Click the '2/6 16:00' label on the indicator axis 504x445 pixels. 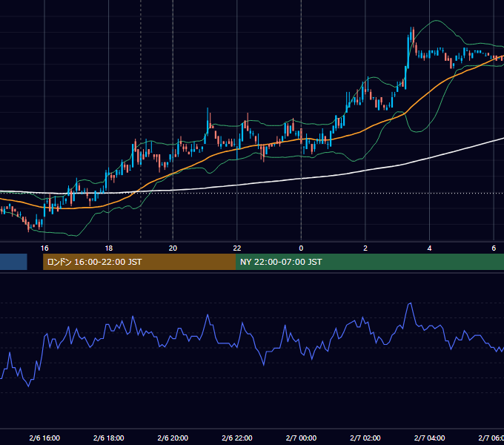tap(44, 438)
